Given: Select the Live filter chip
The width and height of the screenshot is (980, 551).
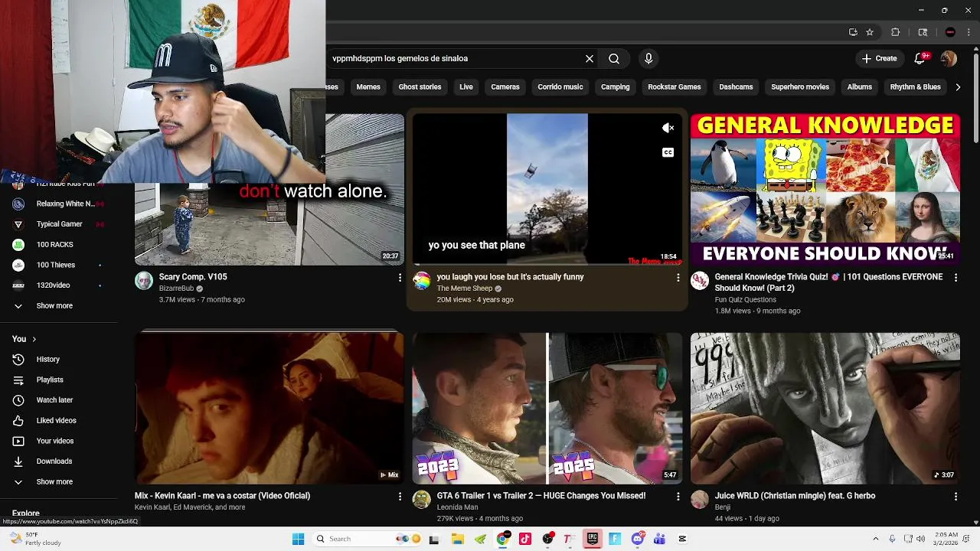Looking at the screenshot, I should (466, 87).
